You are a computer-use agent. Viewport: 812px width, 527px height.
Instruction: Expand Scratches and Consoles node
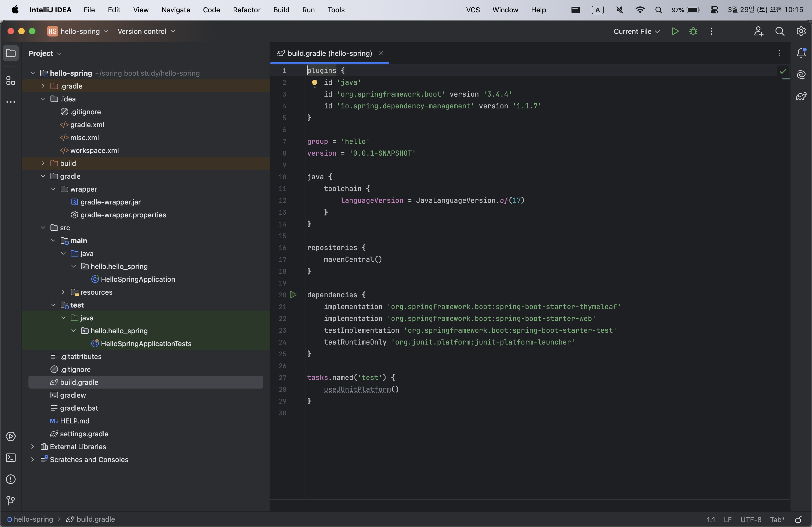point(32,459)
